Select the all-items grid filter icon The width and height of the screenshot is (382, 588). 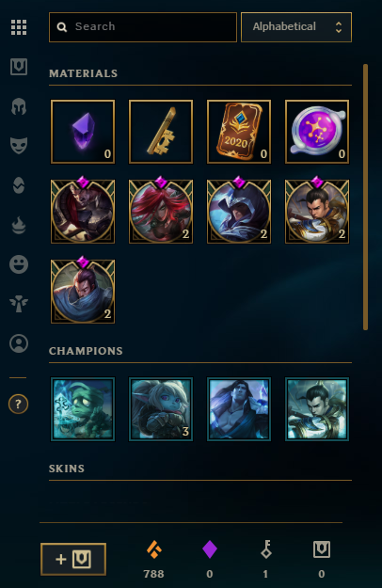coord(19,27)
